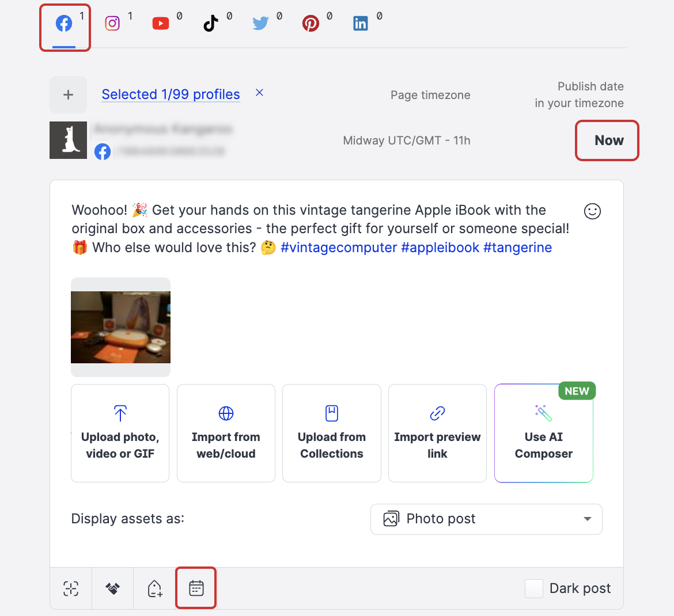
Task: Click Upload photo, video or GIF
Action: (x=120, y=433)
